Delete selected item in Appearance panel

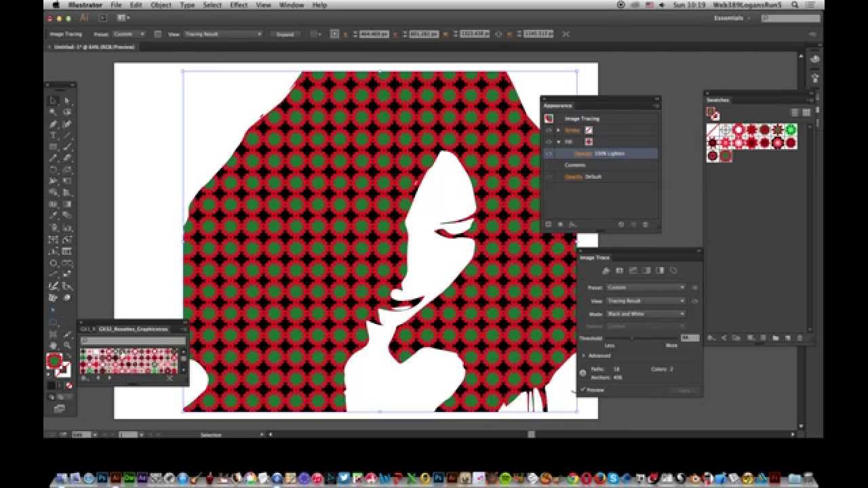[645, 224]
